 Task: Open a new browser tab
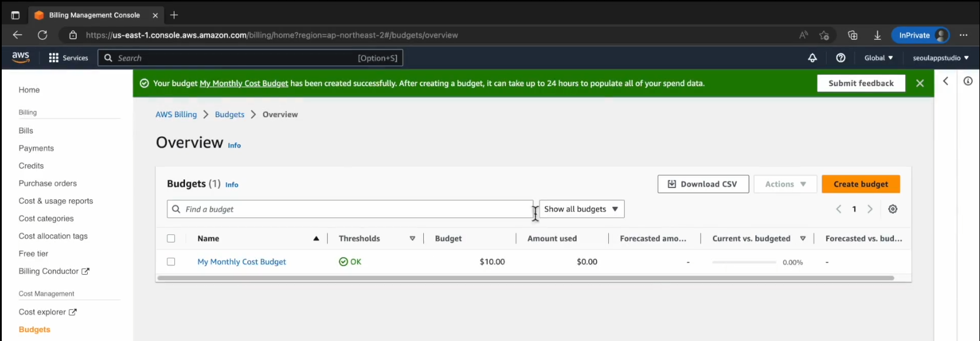tap(174, 15)
